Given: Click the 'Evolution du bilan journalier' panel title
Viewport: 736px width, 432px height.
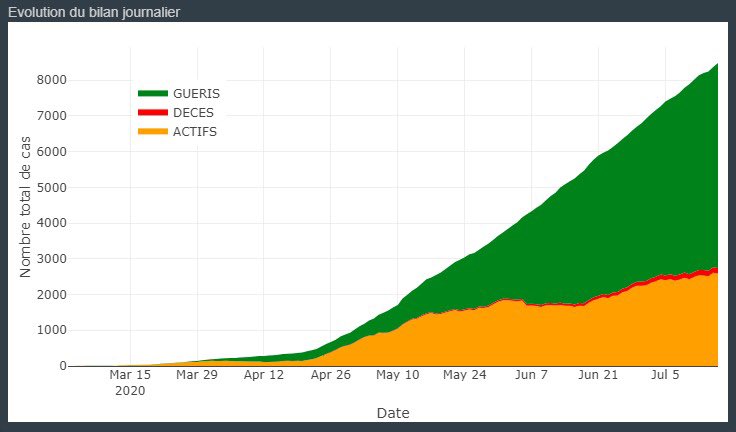Looking at the screenshot, I should 94,12.
